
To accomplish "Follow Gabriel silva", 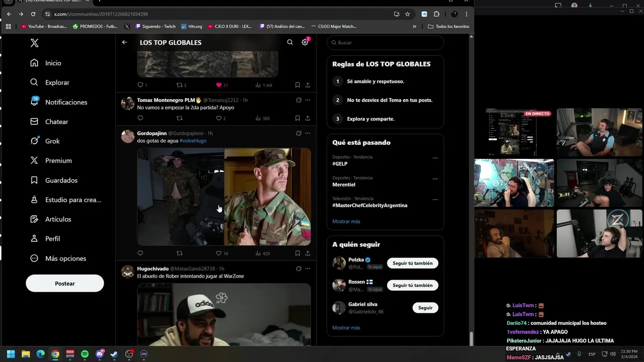I will click(x=425, y=308).
